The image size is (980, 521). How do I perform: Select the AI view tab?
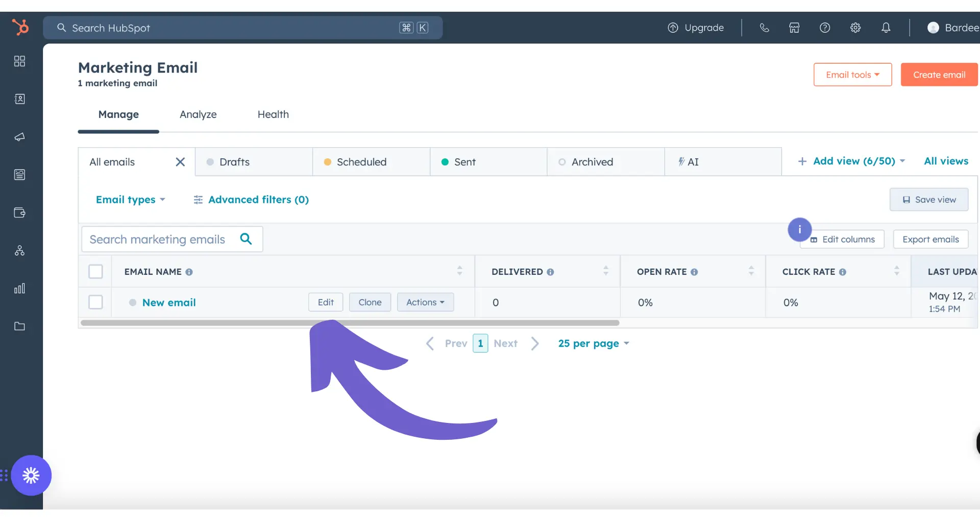pyautogui.click(x=723, y=162)
